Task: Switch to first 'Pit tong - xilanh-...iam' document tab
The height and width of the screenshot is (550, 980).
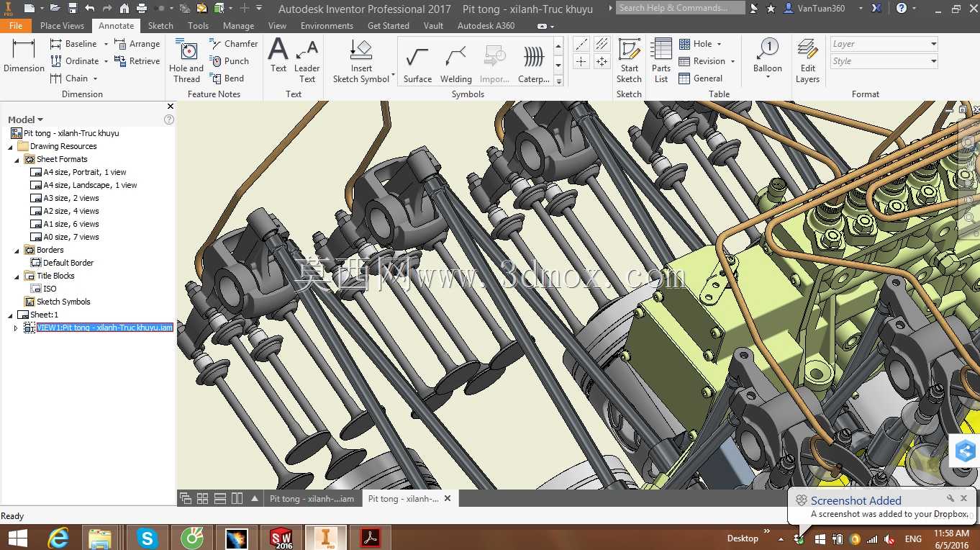Action: click(x=312, y=498)
